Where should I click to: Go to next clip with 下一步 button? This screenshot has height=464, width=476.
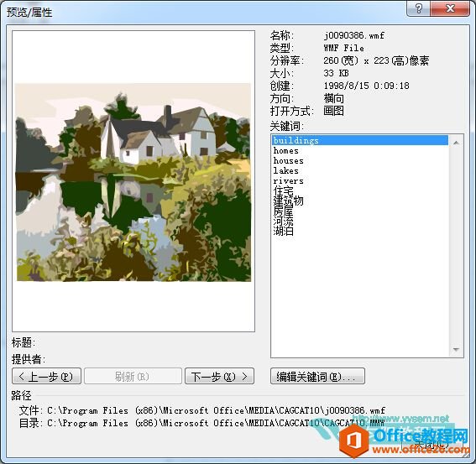[x=219, y=376]
